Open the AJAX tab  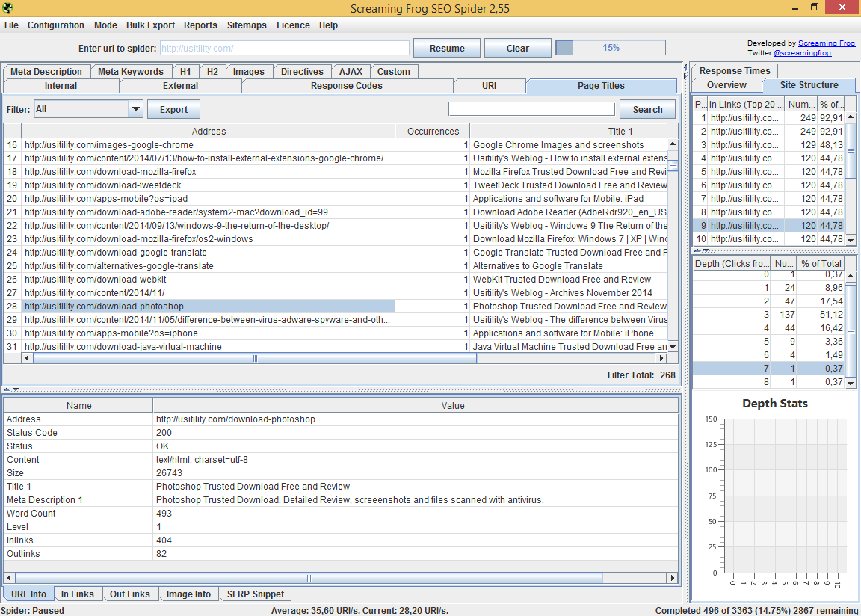(x=351, y=71)
